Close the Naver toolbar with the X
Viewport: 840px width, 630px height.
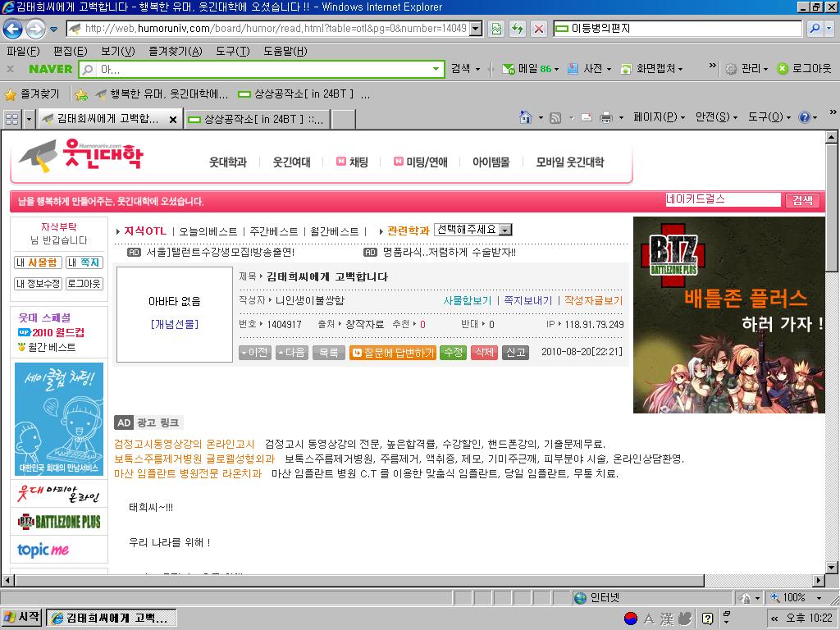coord(10,69)
